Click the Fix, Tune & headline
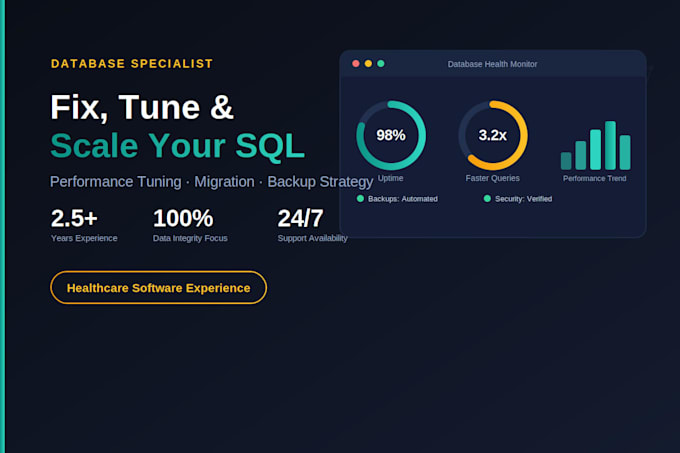Viewport: 680px width, 453px height. tap(142, 108)
